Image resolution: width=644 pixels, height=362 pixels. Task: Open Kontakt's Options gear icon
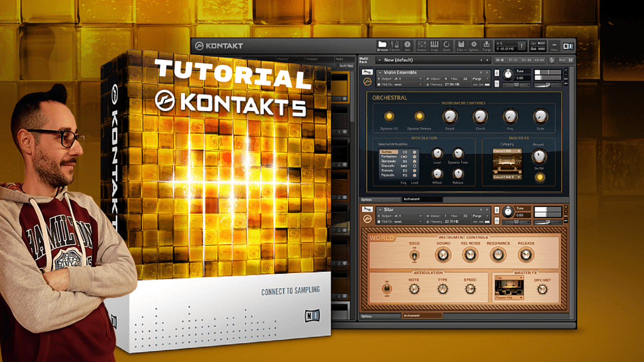coord(473,45)
